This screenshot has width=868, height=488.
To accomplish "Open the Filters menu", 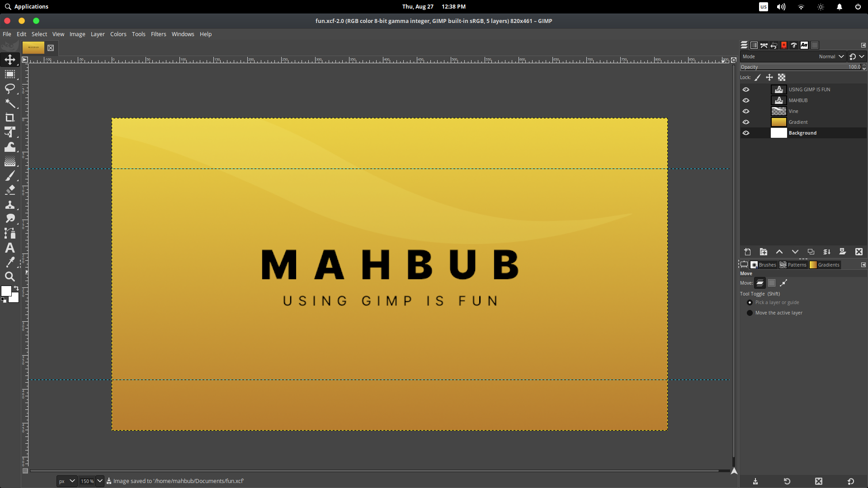I will [x=158, y=34].
